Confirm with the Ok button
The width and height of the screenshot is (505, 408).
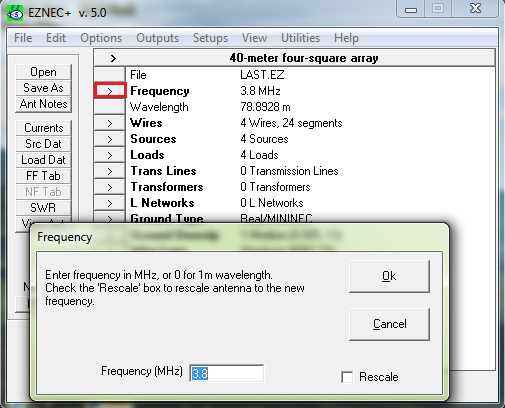pos(389,276)
